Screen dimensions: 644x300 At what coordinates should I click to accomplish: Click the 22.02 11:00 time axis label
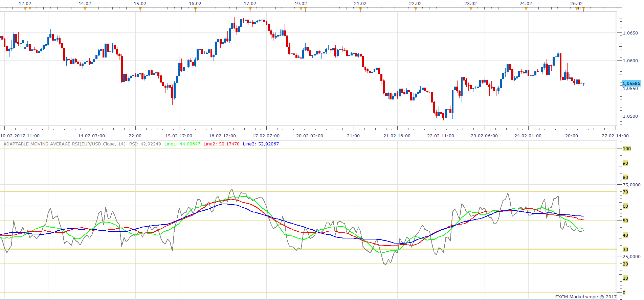click(x=441, y=136)
